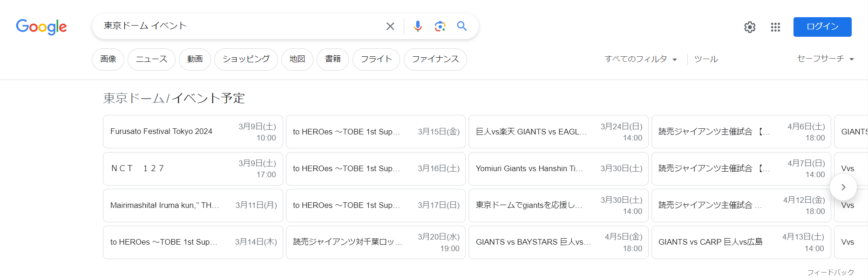
Task: Open 読売ジャイアンツ対千葉ロッ event on 3月20日
Action: coord(376,242)
